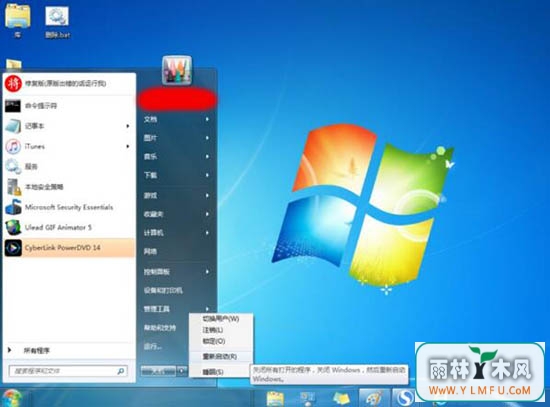Image resolution: width=550 pixels, height=407 pixels.
Task: Expand the Notepad recent files arrow
Action: 128,126
